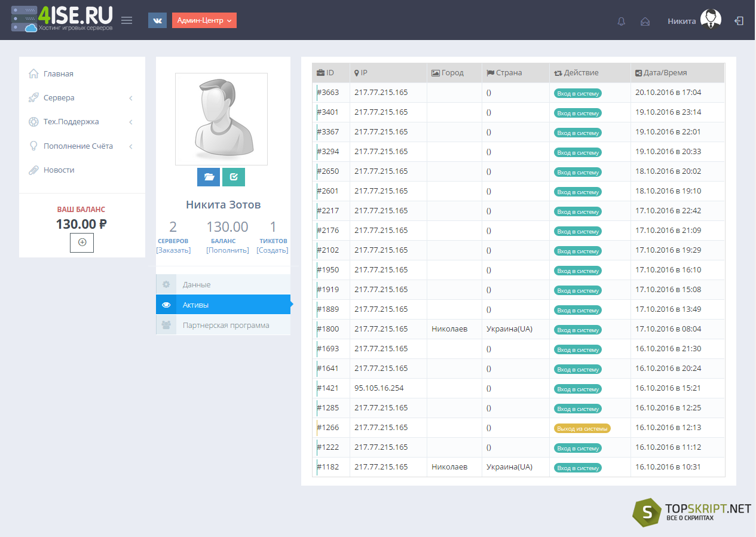Click the 130.00 ₽ balance amount in sidebar

click(81, 225)
